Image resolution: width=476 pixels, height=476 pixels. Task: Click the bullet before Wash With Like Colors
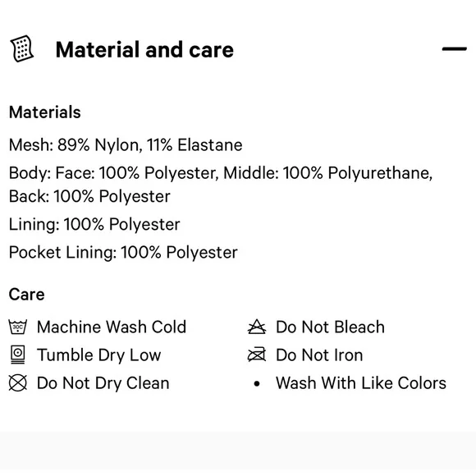point(257,384)
